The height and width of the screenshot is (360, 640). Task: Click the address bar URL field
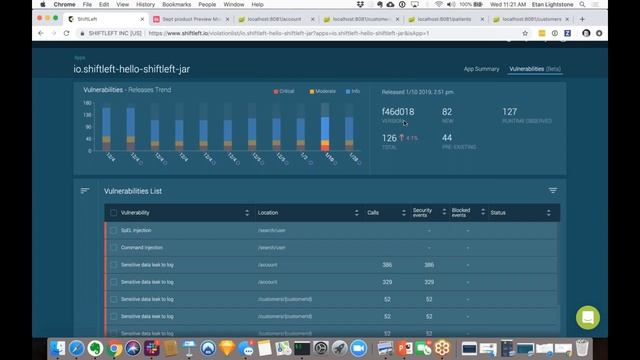289,33
